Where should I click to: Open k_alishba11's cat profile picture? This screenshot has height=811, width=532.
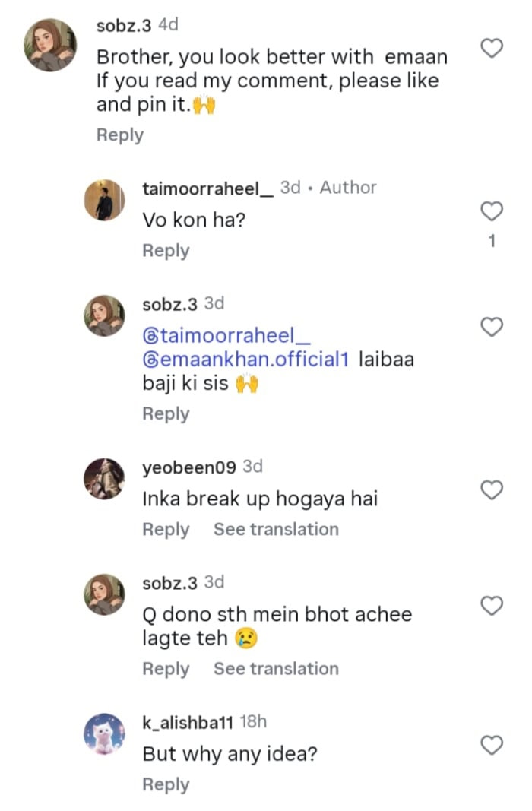[104, 735]
